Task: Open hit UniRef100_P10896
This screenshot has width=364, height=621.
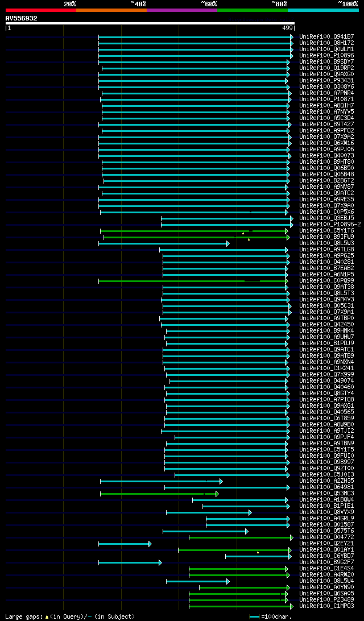Action: click(x=327, y=56)
